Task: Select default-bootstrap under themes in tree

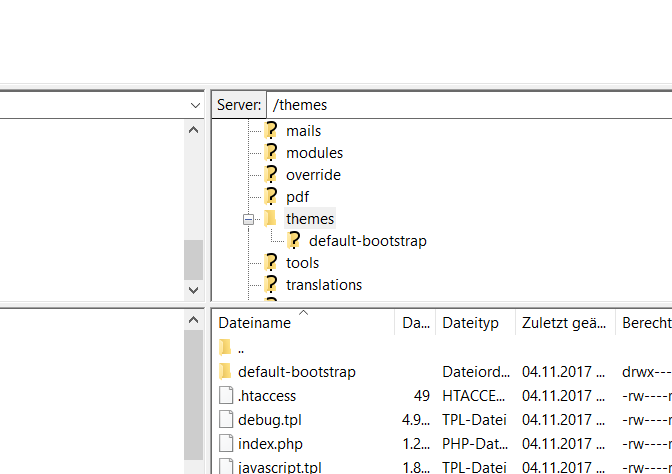Action: coord(368,241)
